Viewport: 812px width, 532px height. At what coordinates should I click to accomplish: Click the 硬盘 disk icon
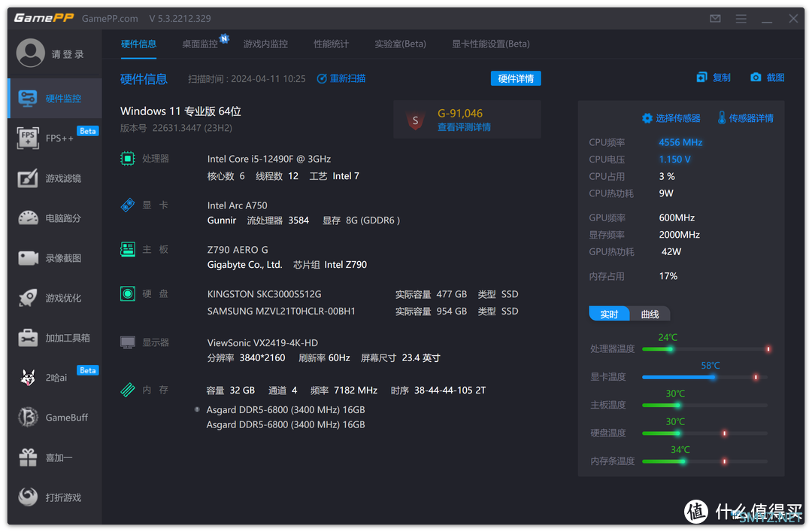pyautogui.click(x=127, y=294)
